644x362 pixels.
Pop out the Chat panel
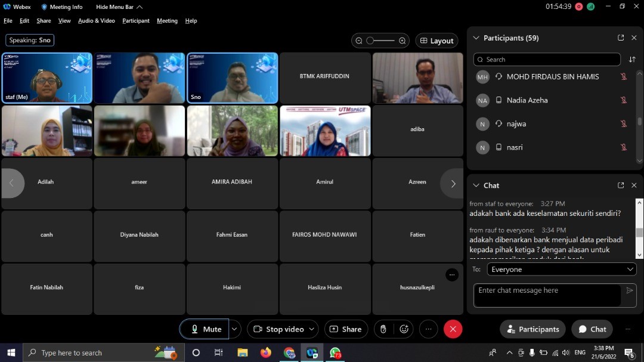click(621, 185)
